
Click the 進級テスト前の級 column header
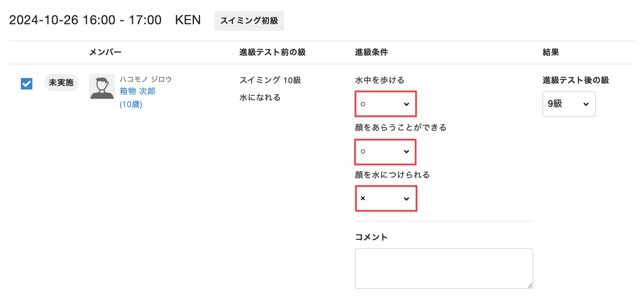(272, 52)
